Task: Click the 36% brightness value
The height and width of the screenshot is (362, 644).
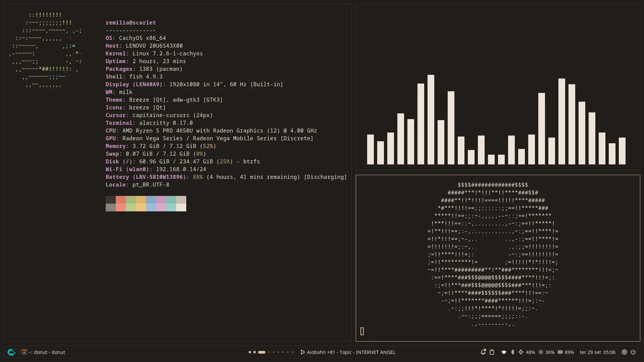Action: tap(550, 352)
